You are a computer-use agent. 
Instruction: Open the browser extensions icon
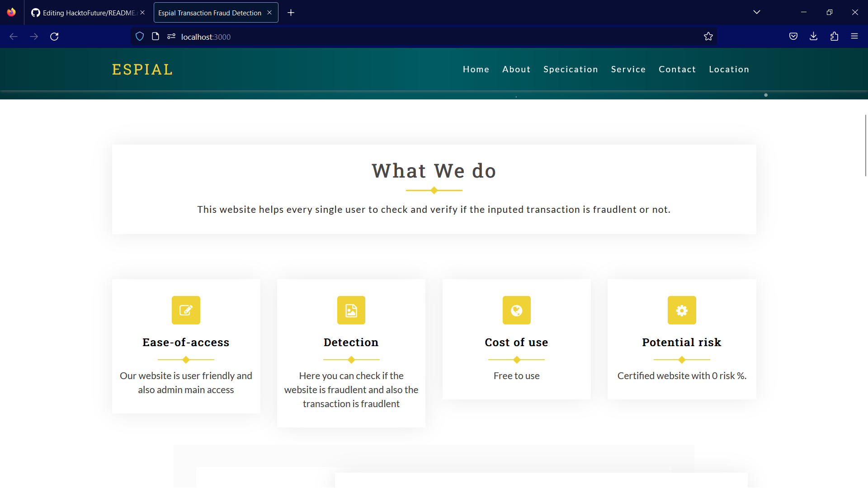pos(835,37)
